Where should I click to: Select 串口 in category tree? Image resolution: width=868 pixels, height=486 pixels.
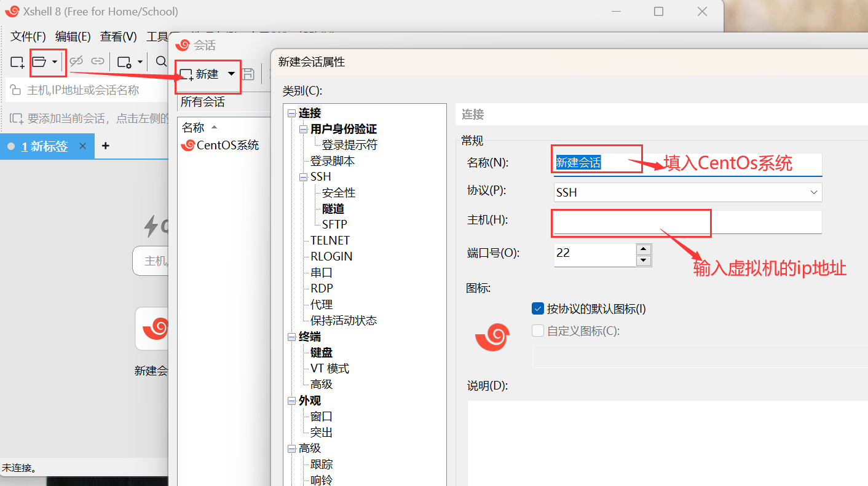pyautogui.click(x=322, y=273)
